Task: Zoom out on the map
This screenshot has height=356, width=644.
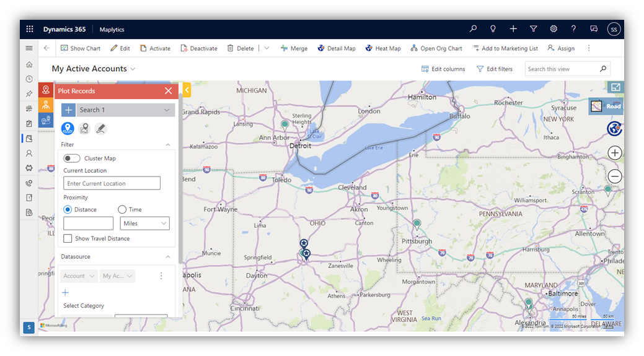Action: tap(614, 176)
